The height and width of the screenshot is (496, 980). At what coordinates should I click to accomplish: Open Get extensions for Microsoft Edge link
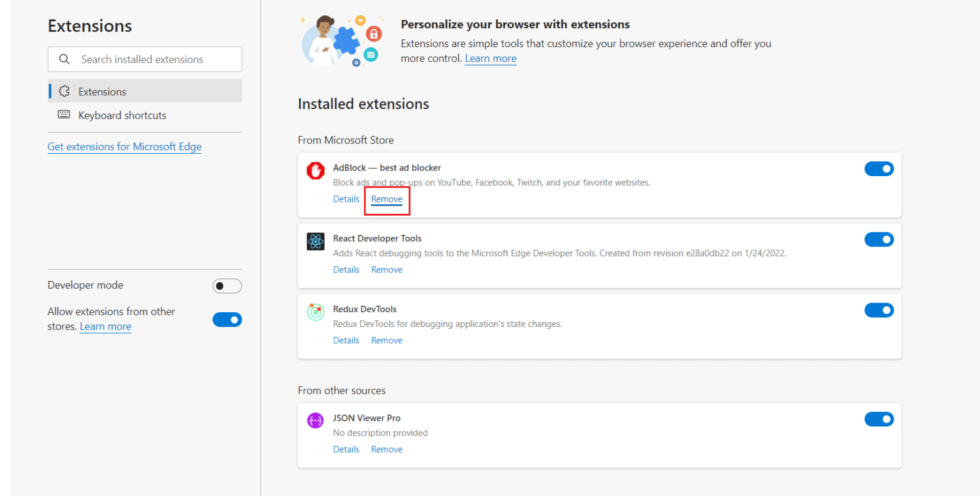(x=124, y=146)
